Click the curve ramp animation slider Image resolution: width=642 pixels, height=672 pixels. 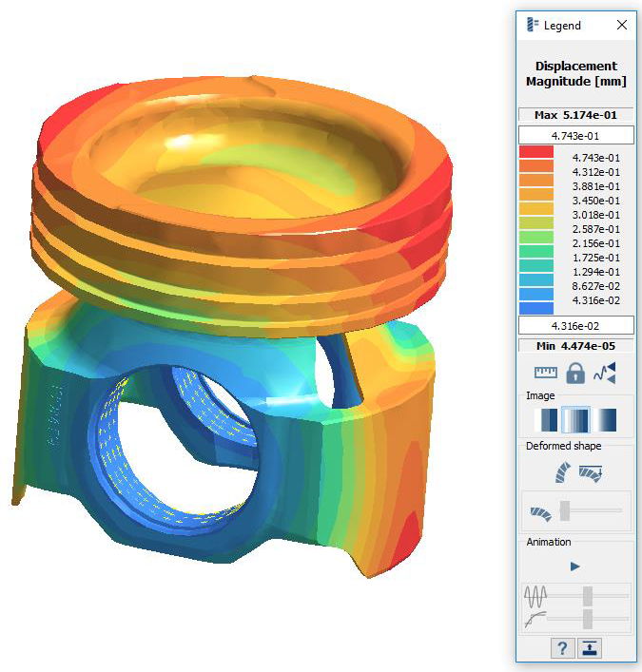pos(588,619)
